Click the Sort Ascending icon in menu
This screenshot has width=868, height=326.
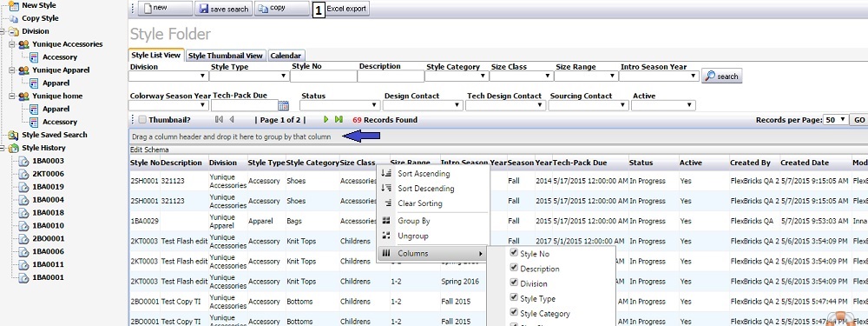(386, 174)
